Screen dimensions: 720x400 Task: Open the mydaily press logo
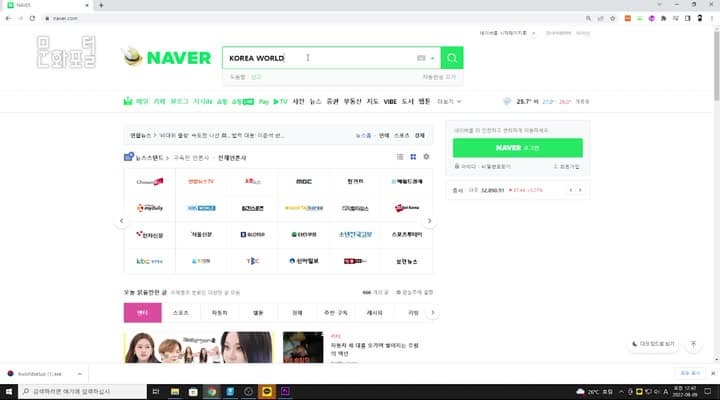click(150, 208)
